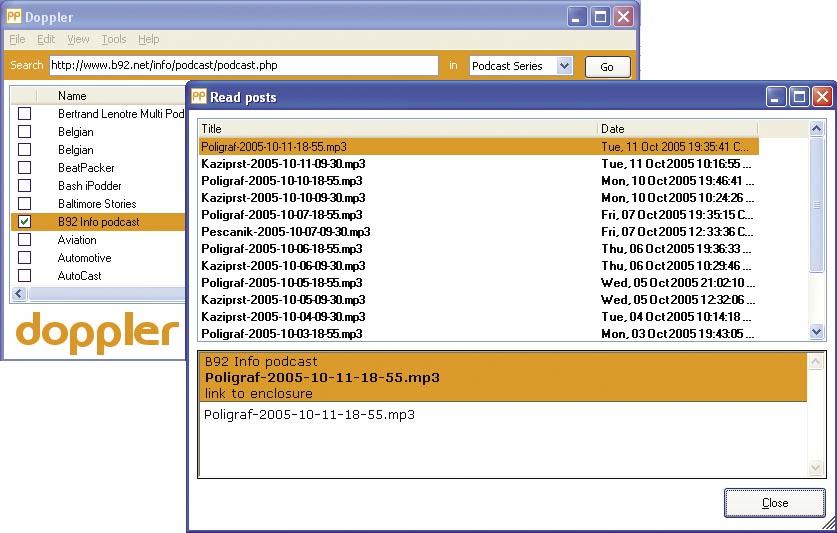837x533 pixels.
Task: Select post Poligraf-2005-10-05-18-55.mp3
Action: pos(282,283)
